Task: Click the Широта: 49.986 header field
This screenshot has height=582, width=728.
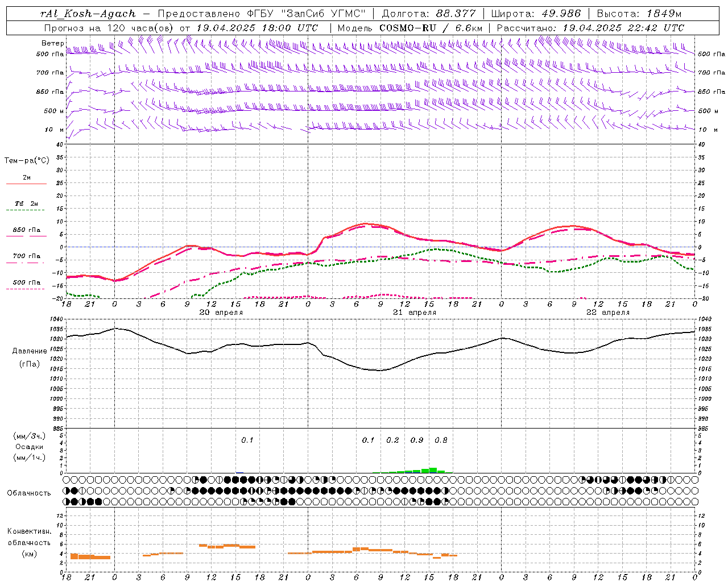Action: pos(536,14)
